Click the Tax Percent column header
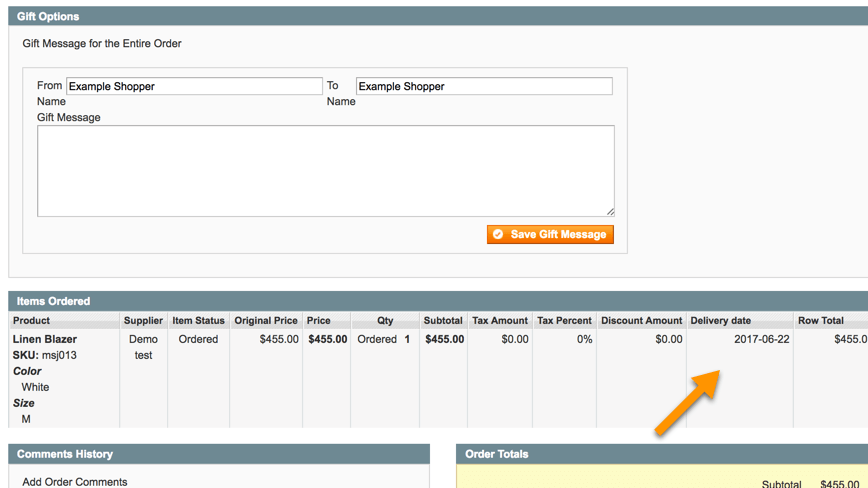The width and height of the screenshot is (868, 488). pyautogui.click(x=564, y=321)
